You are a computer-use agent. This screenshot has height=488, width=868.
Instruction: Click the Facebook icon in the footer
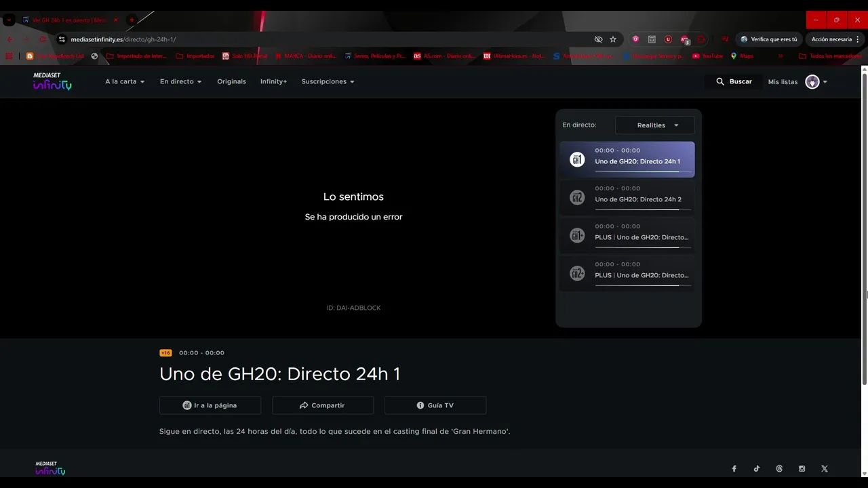(x=734, y=469)
